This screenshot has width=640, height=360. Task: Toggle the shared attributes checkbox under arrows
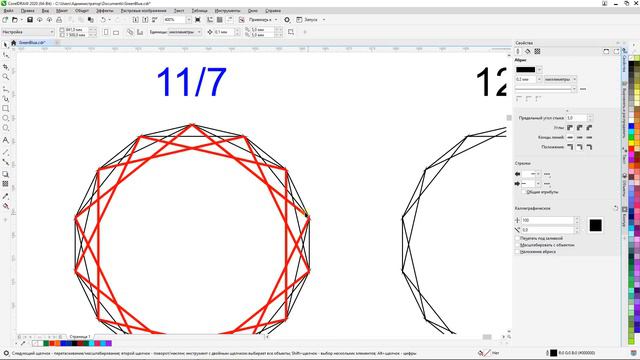524,192
